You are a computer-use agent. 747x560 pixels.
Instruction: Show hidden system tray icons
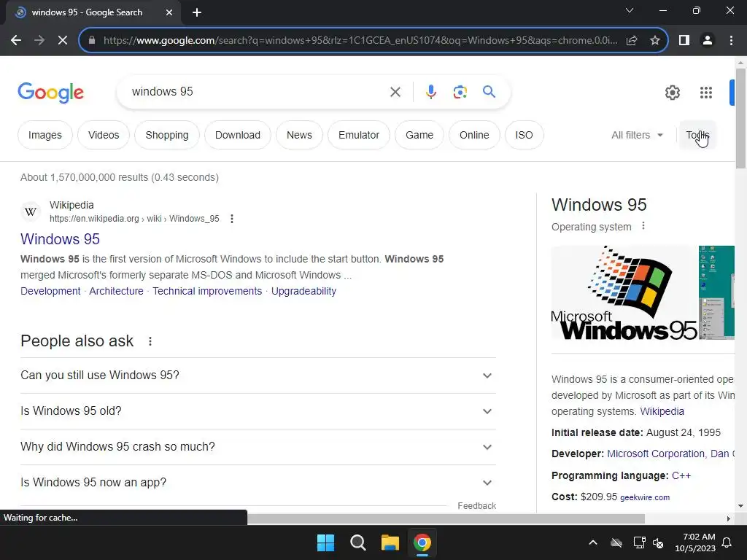coord(592,542)
